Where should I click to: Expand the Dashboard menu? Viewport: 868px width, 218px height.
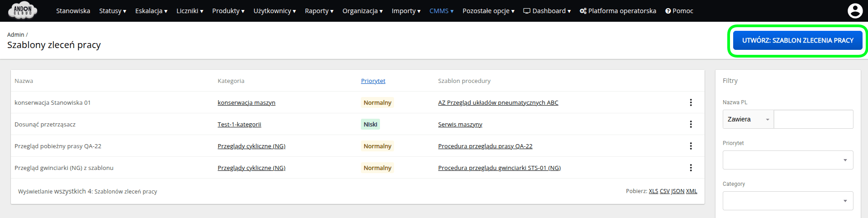click(x=547, y=11)
